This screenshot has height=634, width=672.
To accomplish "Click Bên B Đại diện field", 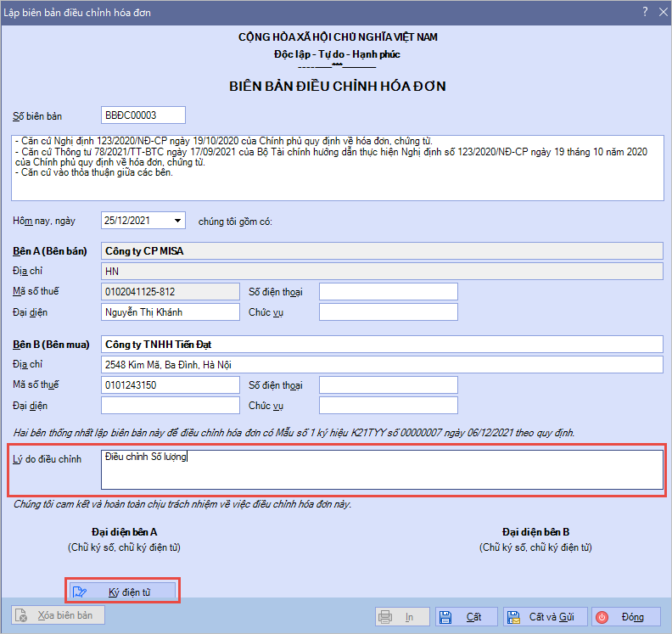I will click(170, 406).
